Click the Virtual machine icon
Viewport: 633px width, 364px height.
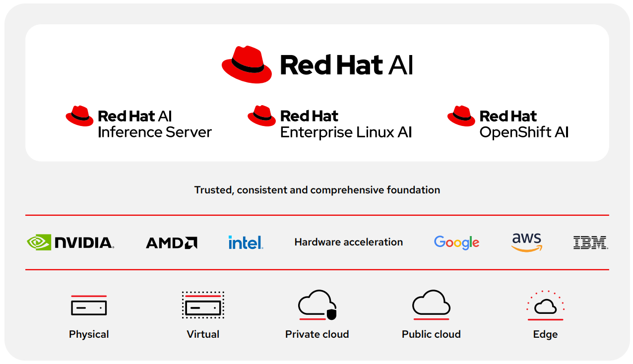tap(203, 305)
